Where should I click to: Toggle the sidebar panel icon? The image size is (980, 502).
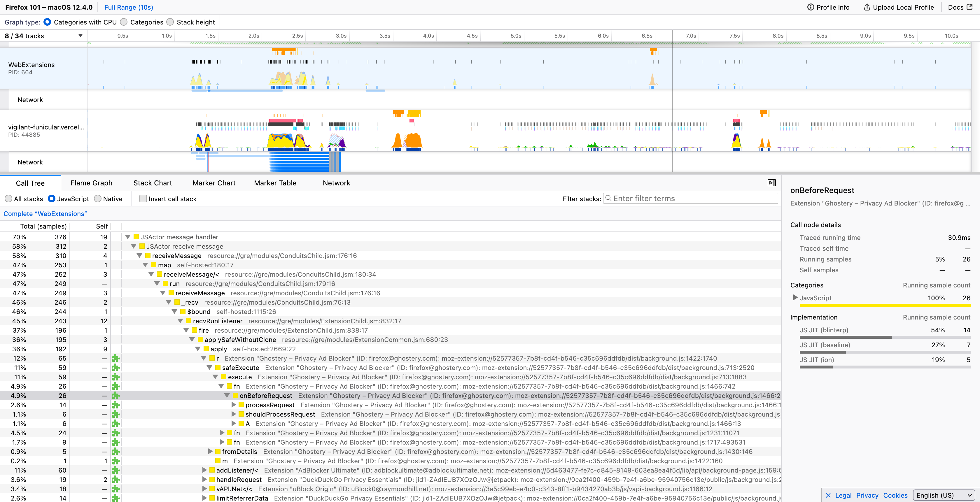pyautogui.click(x=771, y=183)
